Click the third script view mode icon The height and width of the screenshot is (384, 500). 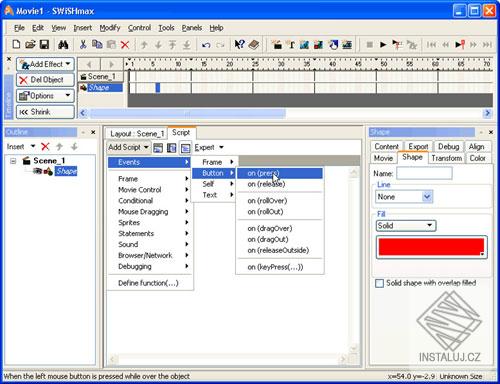[185, 148]
